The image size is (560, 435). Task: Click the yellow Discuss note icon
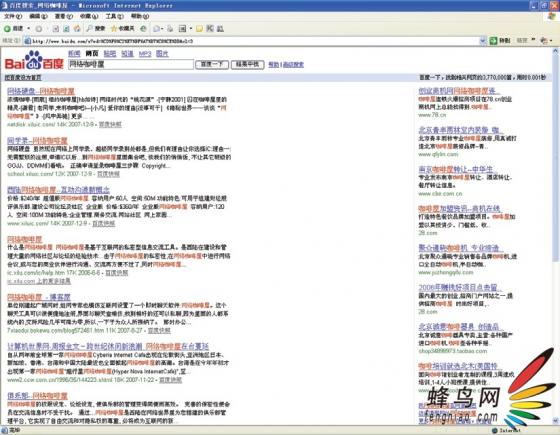click(x=199, y=29)
